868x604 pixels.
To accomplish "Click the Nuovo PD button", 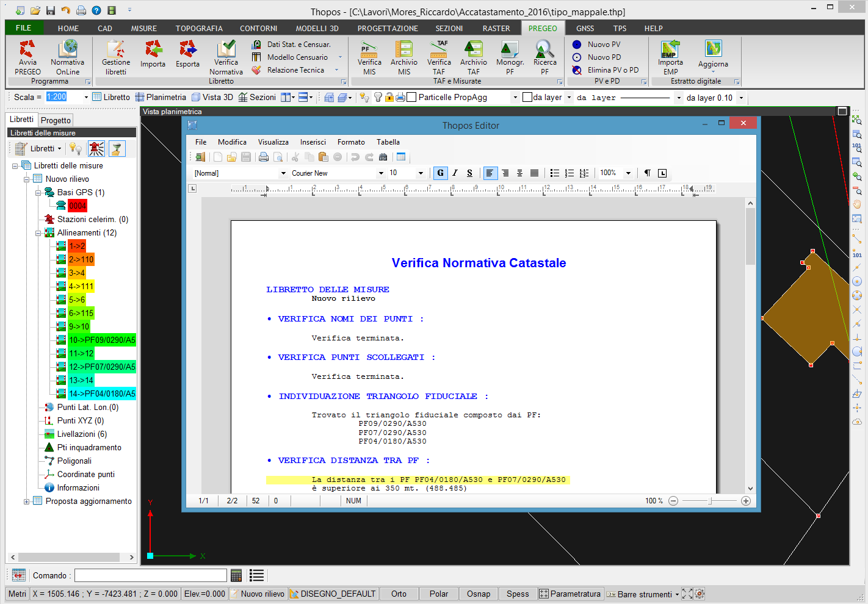I will (596, 57).
